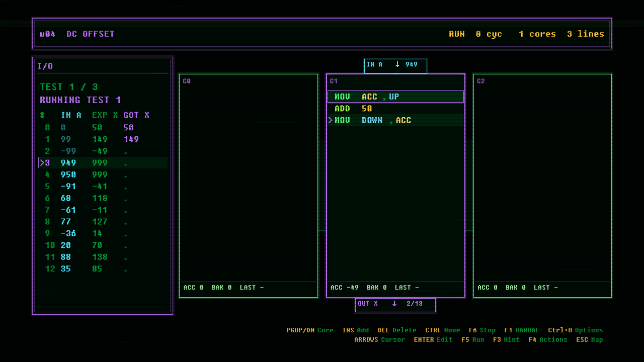Click the RUN 8 cyc status
The image size is (644, 362).
475,34
